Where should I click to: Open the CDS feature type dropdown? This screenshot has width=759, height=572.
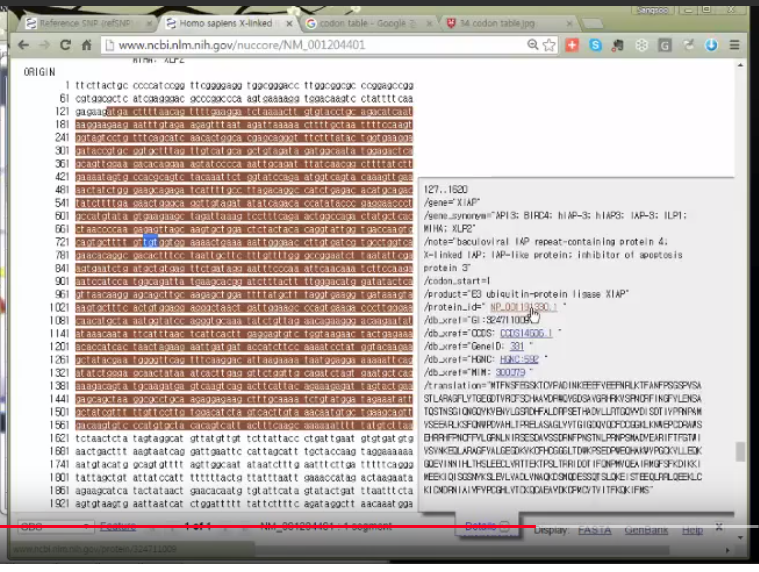point(55,527)
